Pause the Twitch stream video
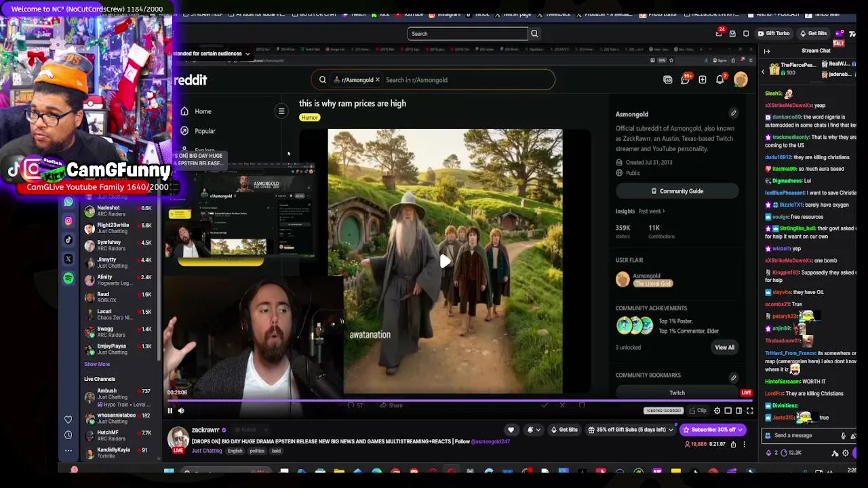The image size is (868, 488). 170,411
